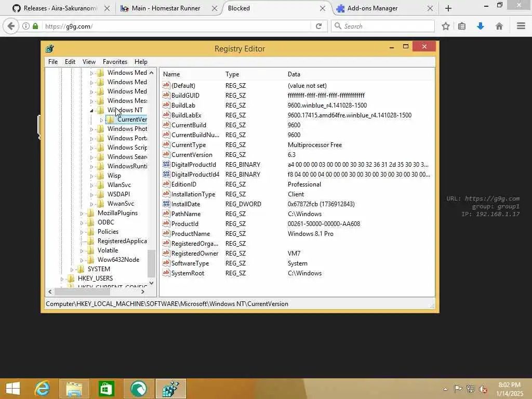The width and height of the screenshot is (532, 399).
Task: Expand the ODBC tree node
Action: 82,223
